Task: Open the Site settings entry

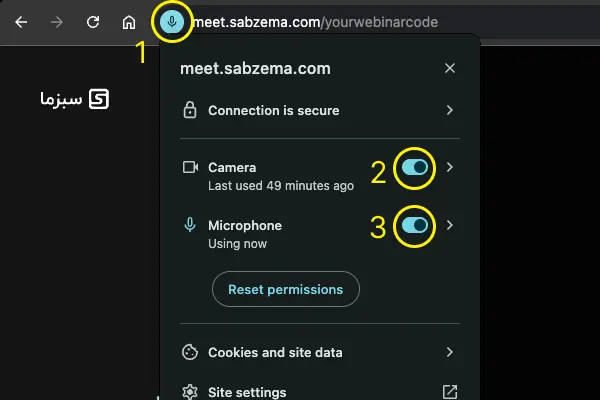Action: tap(247, 392)
